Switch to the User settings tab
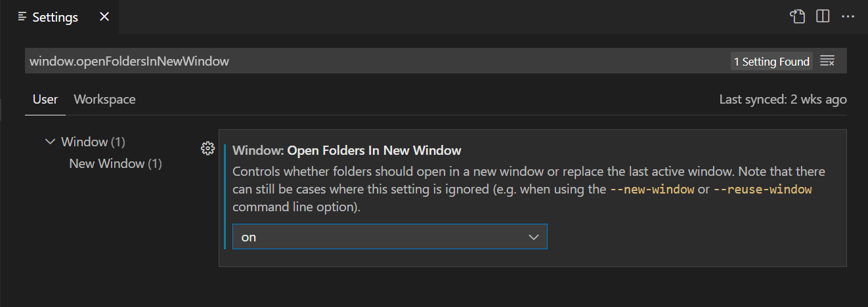The width and height of the screenshot is (868, 307). tap(45, 100)
